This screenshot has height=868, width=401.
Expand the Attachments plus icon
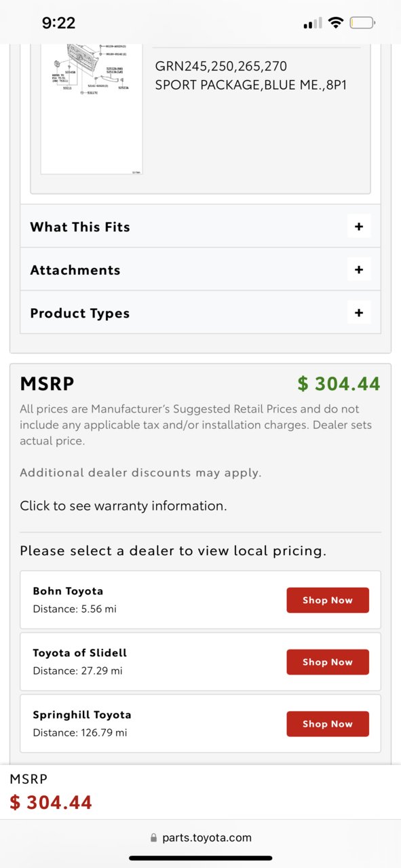click(358, 270)
